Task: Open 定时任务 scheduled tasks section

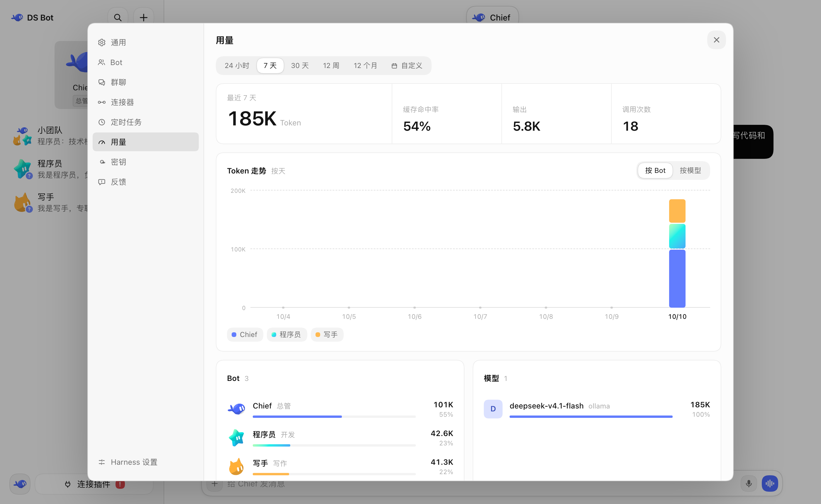Action: pos(145,122)
